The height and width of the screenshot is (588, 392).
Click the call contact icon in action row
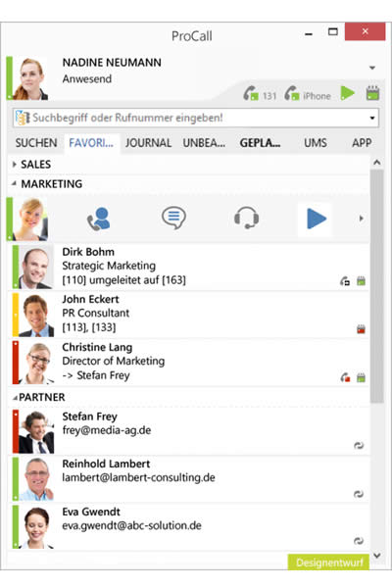pos(99,219)
